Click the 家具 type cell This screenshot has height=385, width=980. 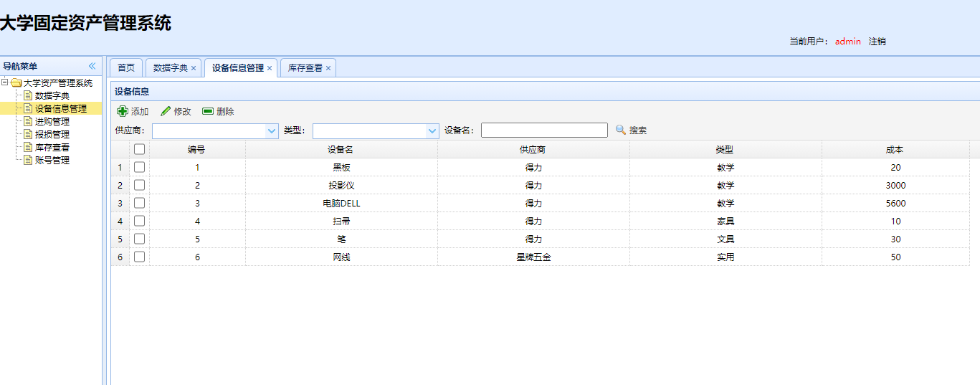(x=726, y=221)
